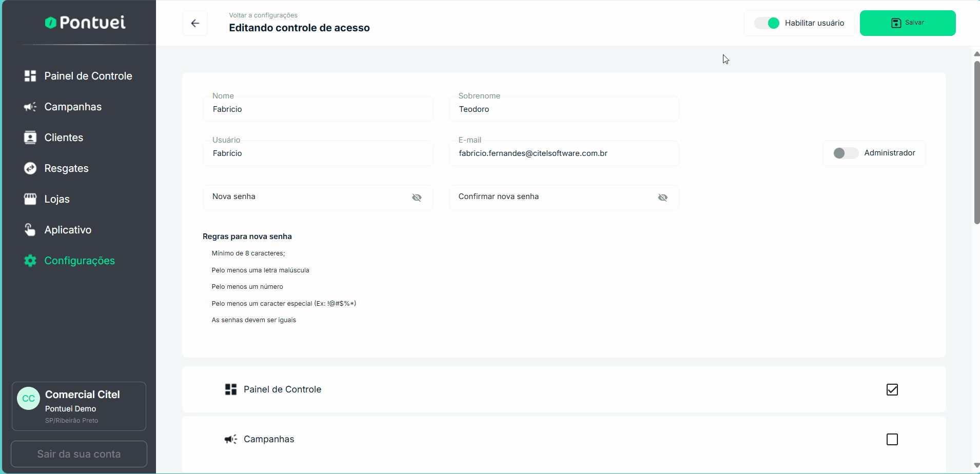
Task: Disable the Habilitar usuário toggle
Action: click(767, 23)
